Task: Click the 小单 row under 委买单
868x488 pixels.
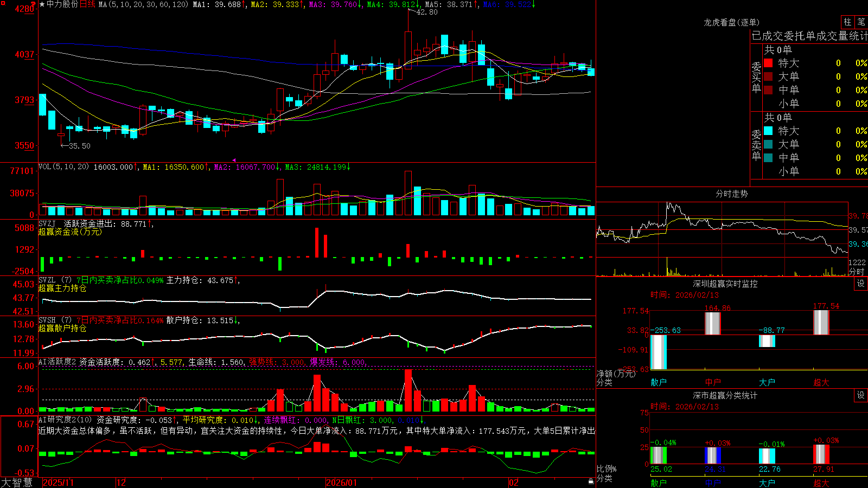Action: [x=815, y=104]
